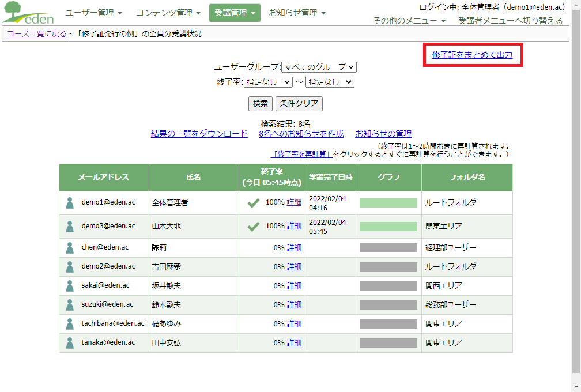The height and width of the screenshot is (392, 581).
Task: Open the お知らせ管理 menu
Action: [x=297, y=13]
